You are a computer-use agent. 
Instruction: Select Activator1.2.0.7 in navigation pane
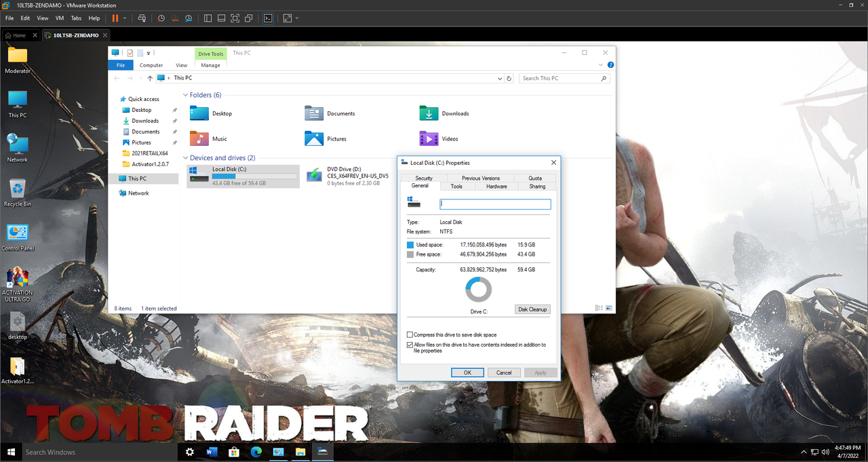click(145, 164)
